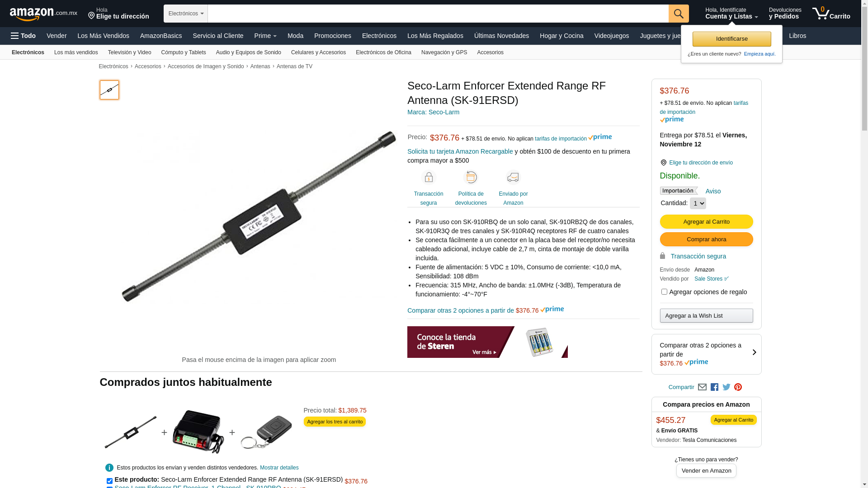Share product on Facebook
The width and height of the screenshot is (868, 488).
[714, 387]
